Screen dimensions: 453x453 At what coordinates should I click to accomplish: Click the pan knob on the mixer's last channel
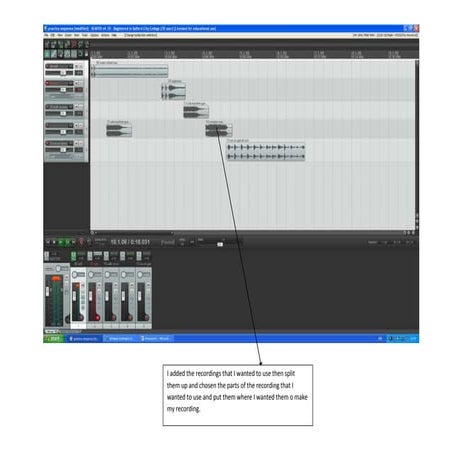[x=140, y=275]
